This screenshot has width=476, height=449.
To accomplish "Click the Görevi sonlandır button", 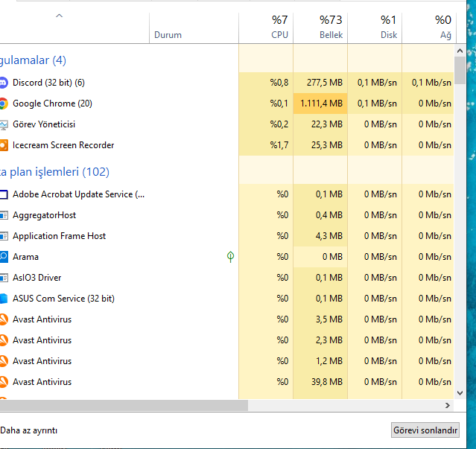I will [425, 430].
